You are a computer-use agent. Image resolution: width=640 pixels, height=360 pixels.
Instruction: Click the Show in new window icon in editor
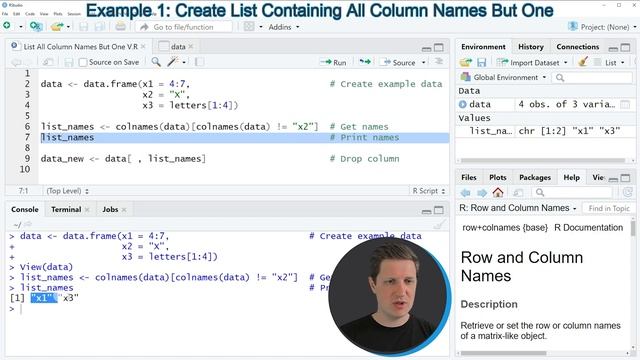(x=48, y=62)
